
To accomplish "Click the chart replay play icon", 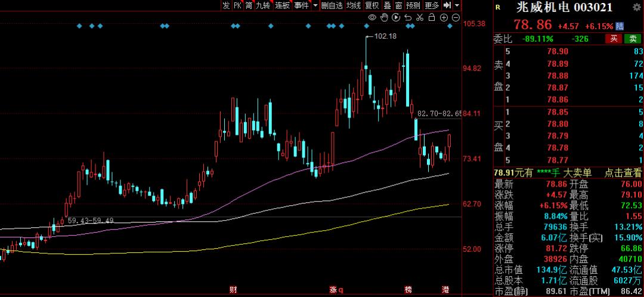I will click(396, 17).
